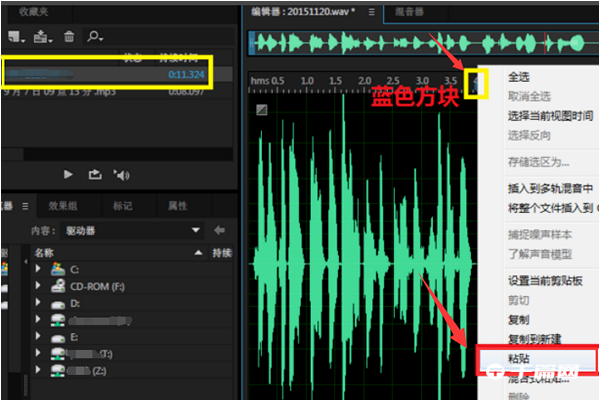Expand the (Z:) network drive node
Viewport: 600px width, 400px height.
[x=38, y=369]
